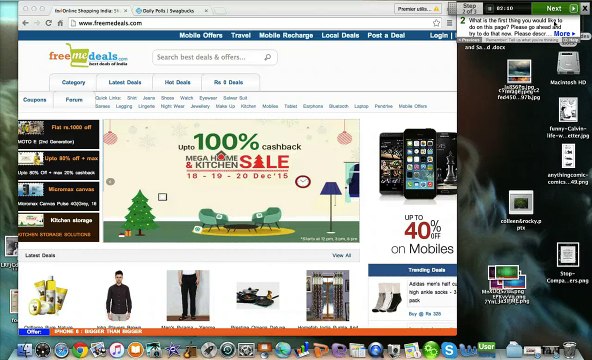
Task: Click the overlay grid drag handle
Action: 452,8
